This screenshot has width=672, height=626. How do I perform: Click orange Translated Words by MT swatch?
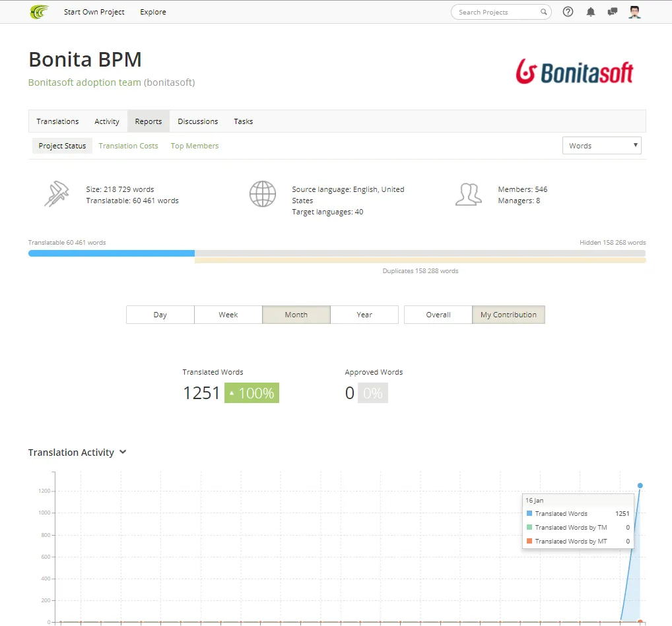click(529, 541)
